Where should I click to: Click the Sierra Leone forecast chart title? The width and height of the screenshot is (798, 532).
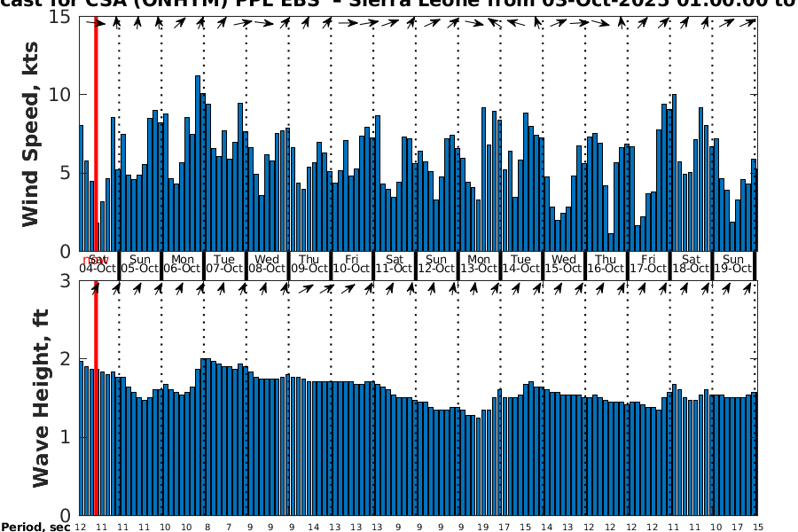pos(399,4)
